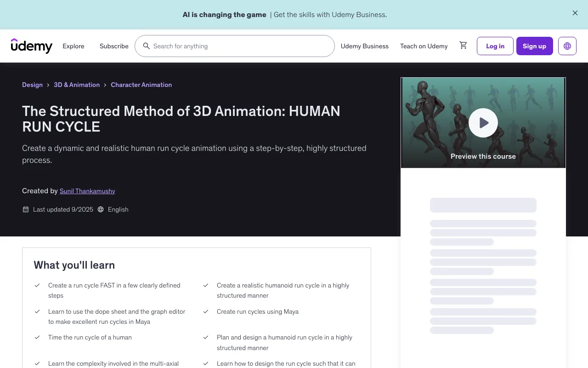588x368 pixels.
Task: Click the Log in button
Action: point(495,46)
